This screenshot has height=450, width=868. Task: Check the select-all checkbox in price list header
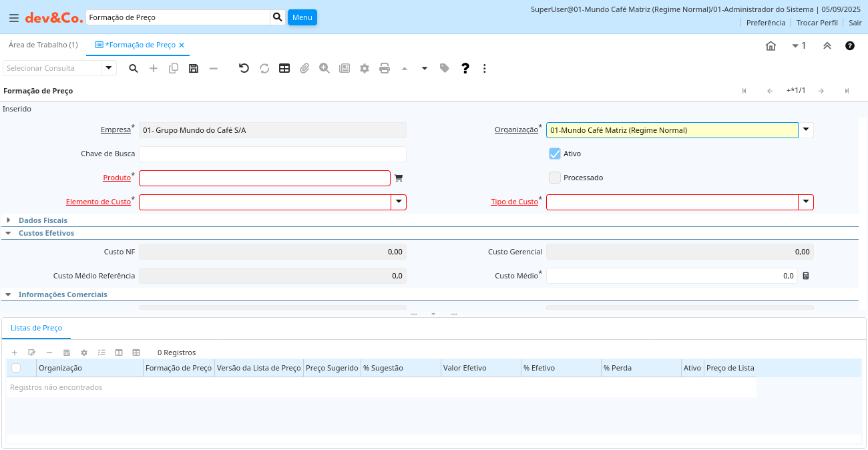pyautogui.click(x=16, y=368)
